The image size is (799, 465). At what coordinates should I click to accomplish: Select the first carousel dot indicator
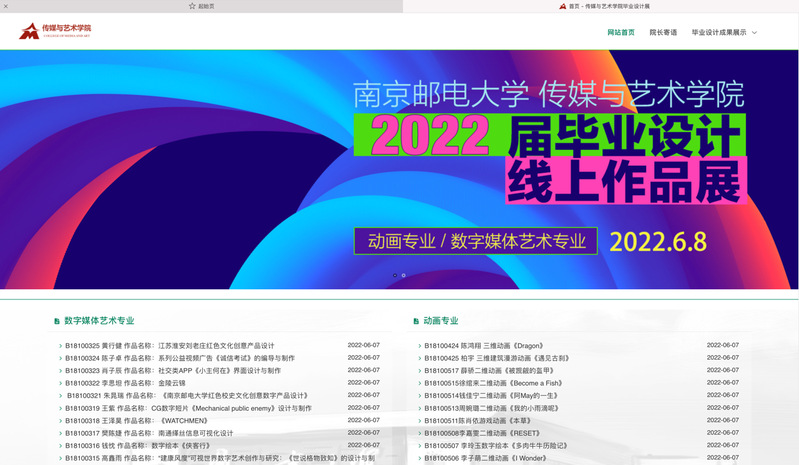(394, 275)
